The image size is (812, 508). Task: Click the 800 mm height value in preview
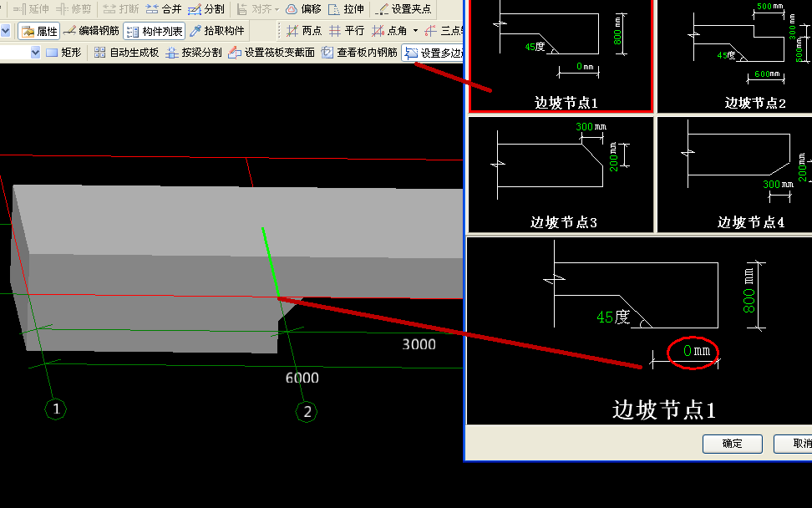coord(749,291)
